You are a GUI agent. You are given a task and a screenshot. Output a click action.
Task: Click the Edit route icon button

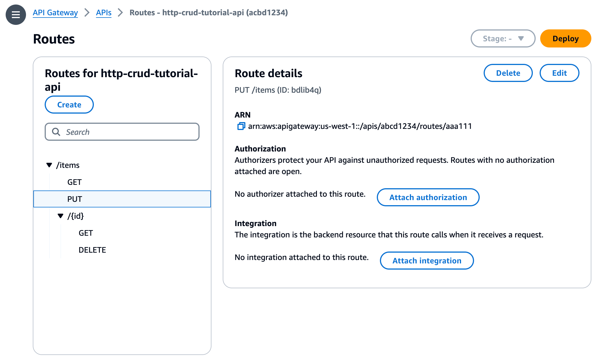tap(559, 73)
